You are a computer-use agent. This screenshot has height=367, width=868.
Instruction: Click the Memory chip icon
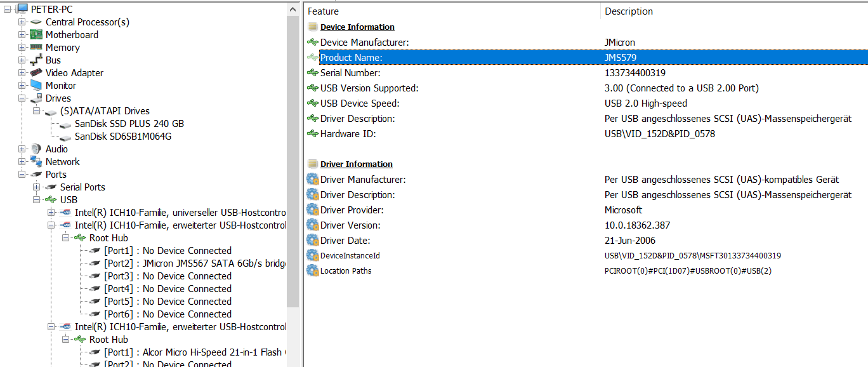[x=36, y=48]
